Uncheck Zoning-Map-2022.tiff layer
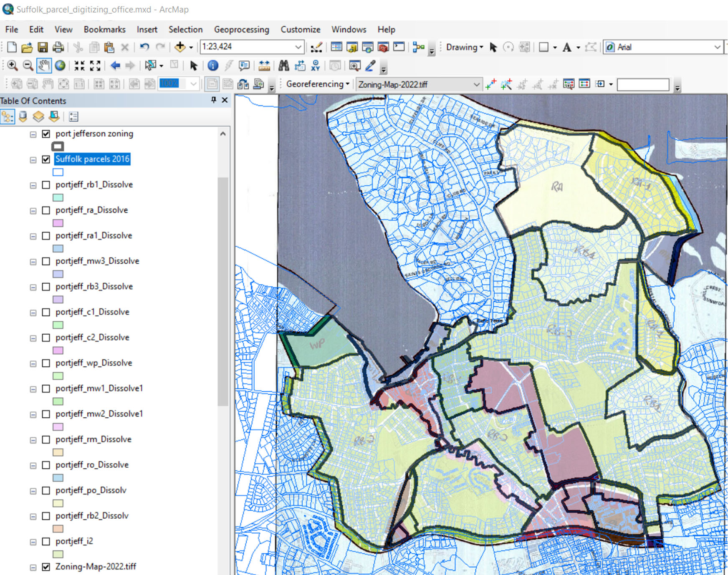Screen dimensions: 728x575 (x=46, y=567)
